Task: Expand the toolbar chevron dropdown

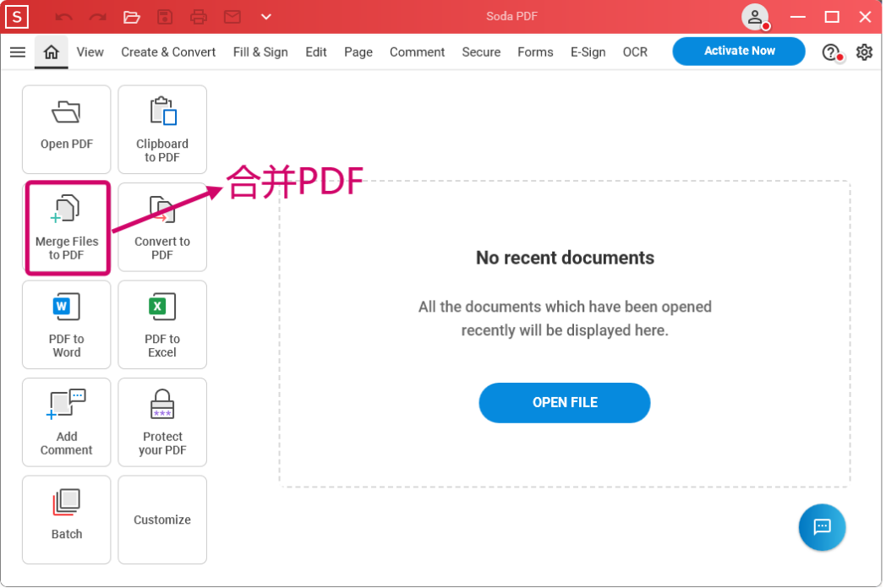Action: click(x=265, y=16)
